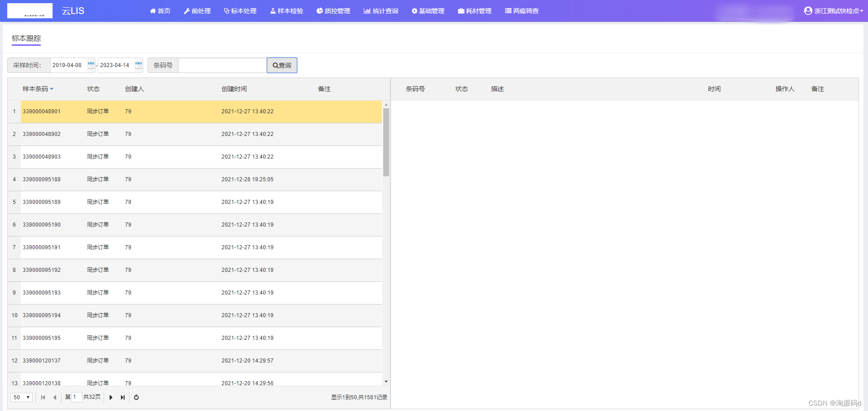Go to next page of results

pos(111,397)
